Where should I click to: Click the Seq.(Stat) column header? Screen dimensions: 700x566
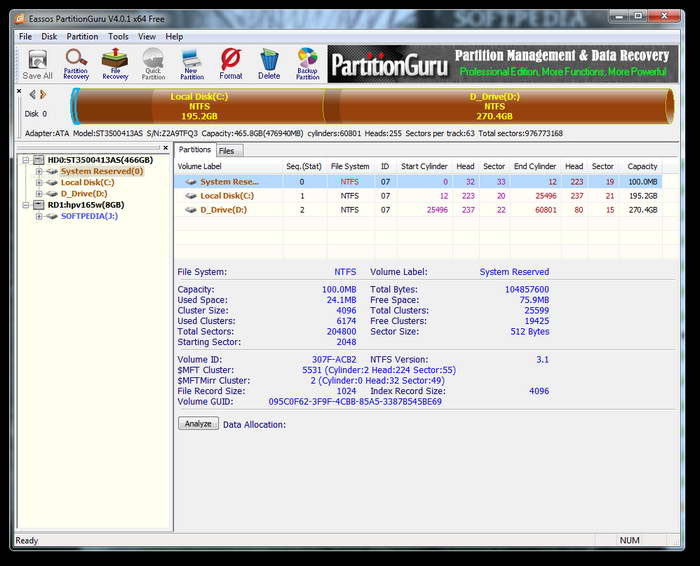[x=304, y=166]
